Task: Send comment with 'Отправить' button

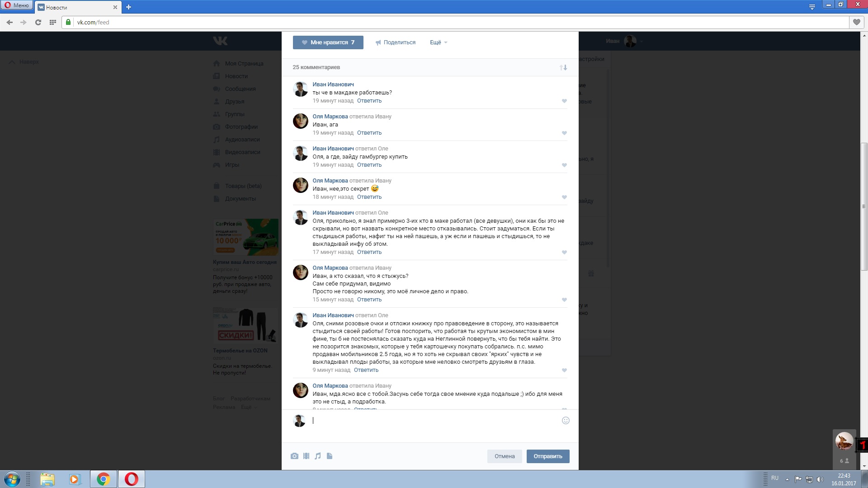Action: tap(548, 456)
